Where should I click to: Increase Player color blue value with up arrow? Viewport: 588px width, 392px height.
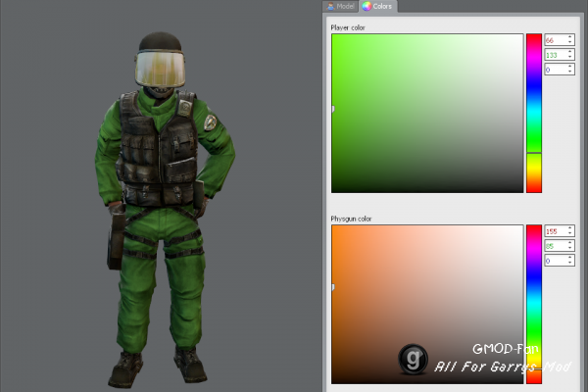click(570, 67)
